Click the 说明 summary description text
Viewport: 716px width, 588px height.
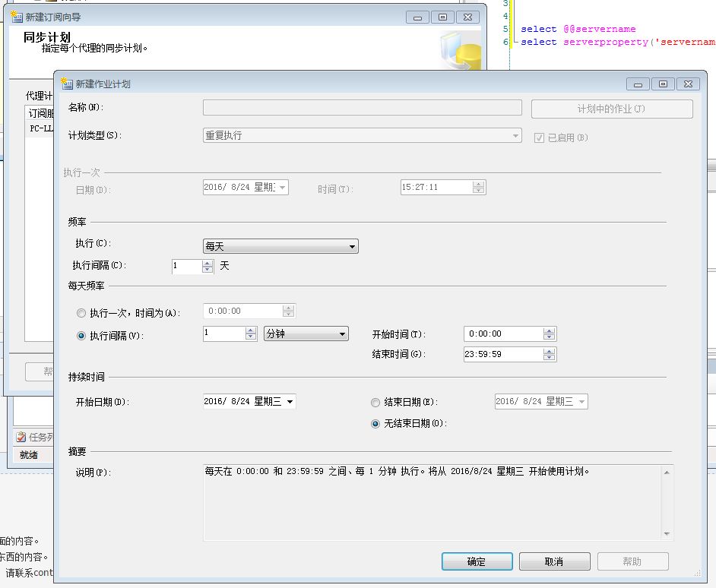coord(397,472)
